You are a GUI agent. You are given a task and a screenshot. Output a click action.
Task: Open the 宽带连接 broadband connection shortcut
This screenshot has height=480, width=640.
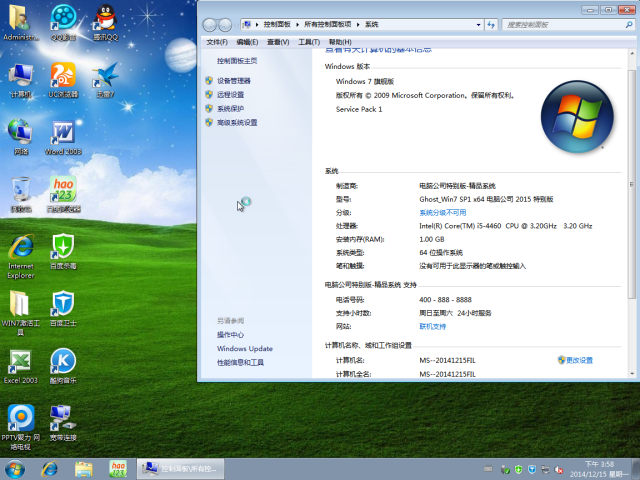(63, 423)
